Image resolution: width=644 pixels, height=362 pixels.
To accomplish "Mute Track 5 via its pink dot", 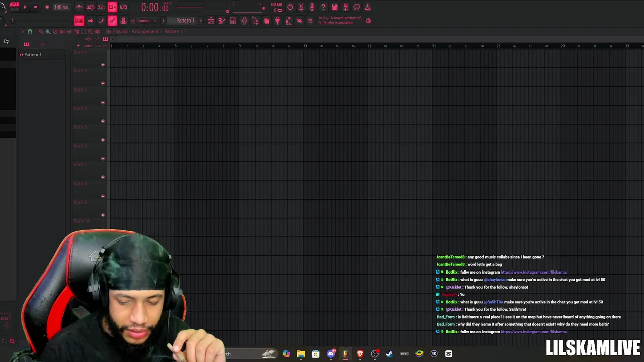I will (103, 140).
